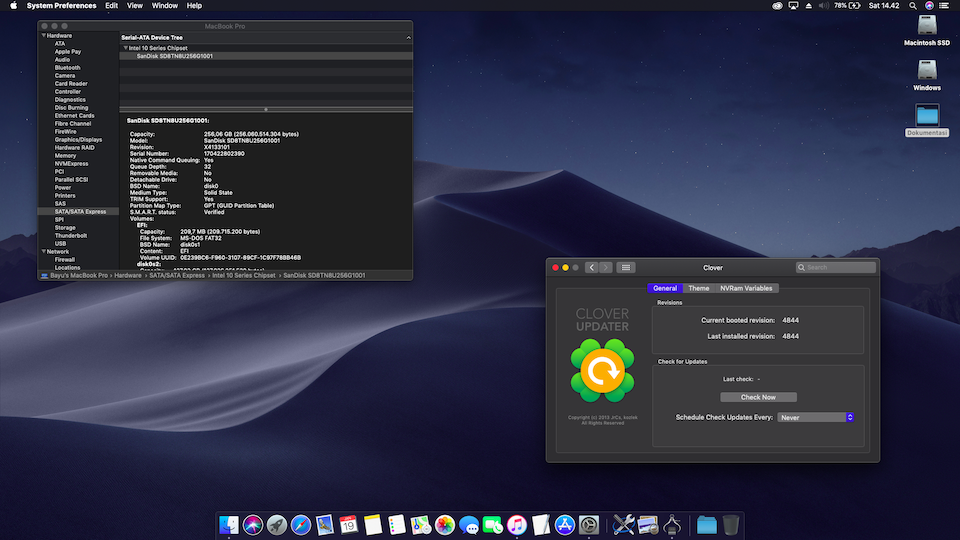Select SATA/SATA Express in sidebar
This screenshot has height=540, width=960.
click(78, 212)
